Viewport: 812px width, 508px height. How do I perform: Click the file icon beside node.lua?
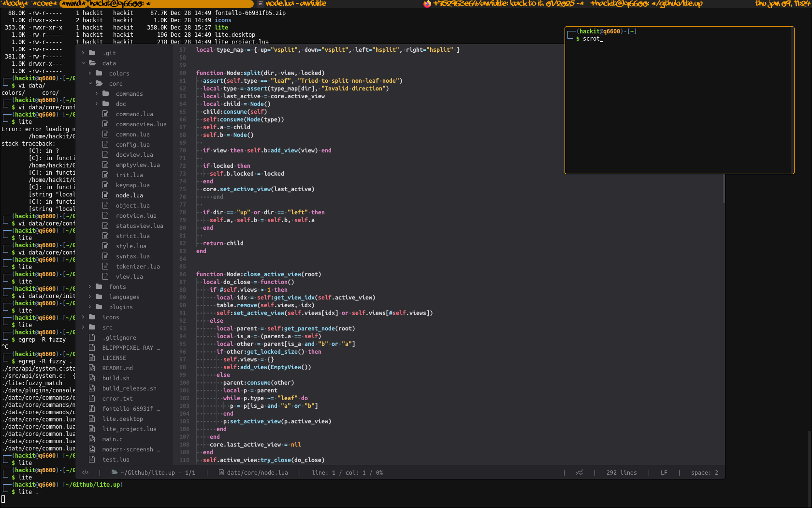(105, 195)
